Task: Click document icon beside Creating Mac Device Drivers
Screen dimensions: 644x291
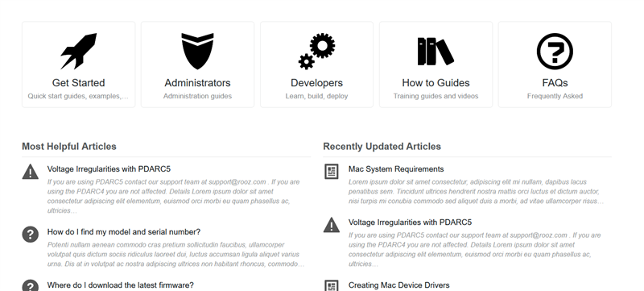Action: pyautogui.click(x=332, y=285)
